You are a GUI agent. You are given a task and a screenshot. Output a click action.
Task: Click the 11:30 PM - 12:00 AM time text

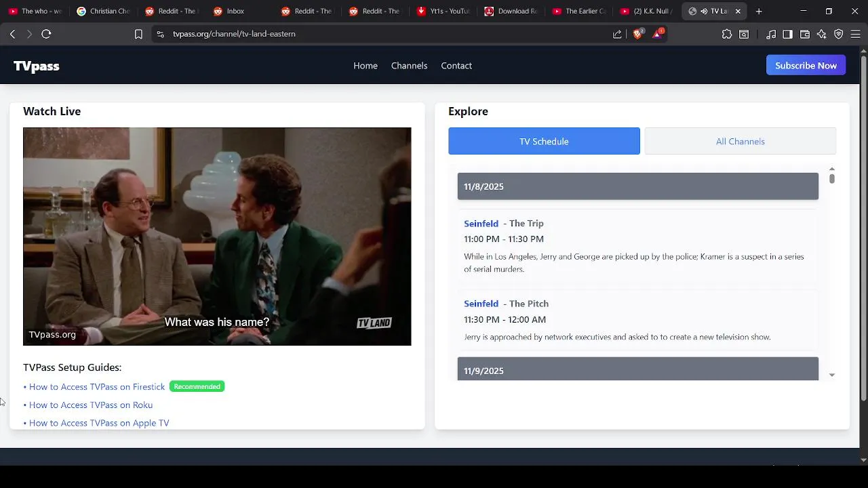tap(505, 319)
